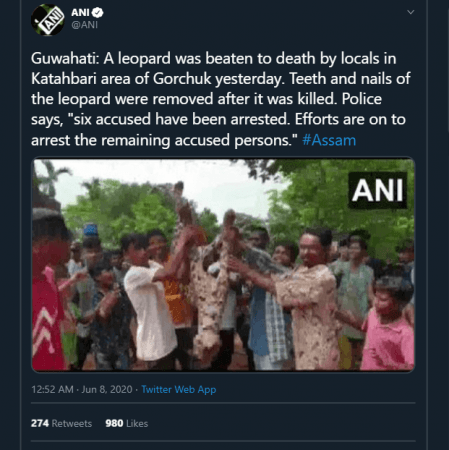
Task: Play the leopard video thumbnail
Action: point(223,265)
